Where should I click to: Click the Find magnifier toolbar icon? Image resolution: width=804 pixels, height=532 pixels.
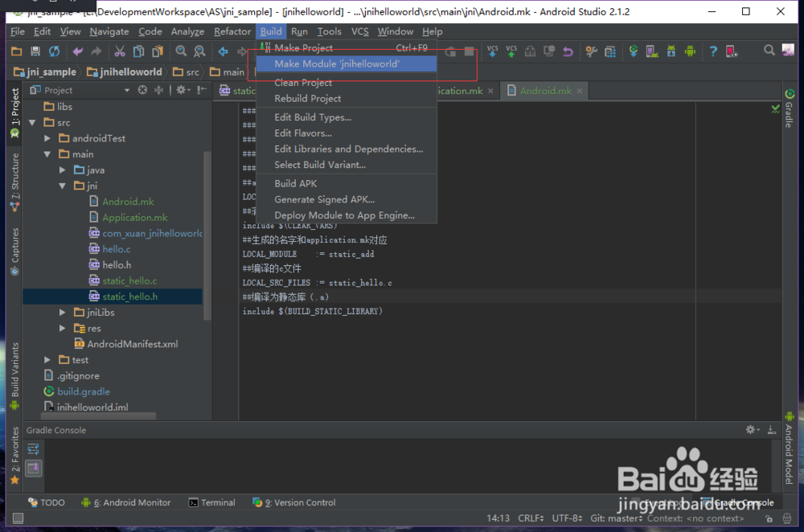tap(181, 51)
